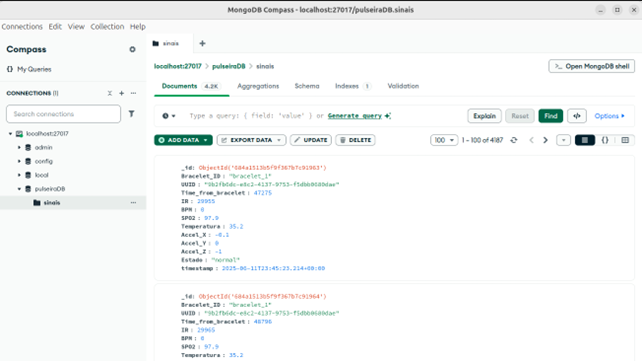Refresh document count icon
642x361 pixels.
click(x=514, y=140)
